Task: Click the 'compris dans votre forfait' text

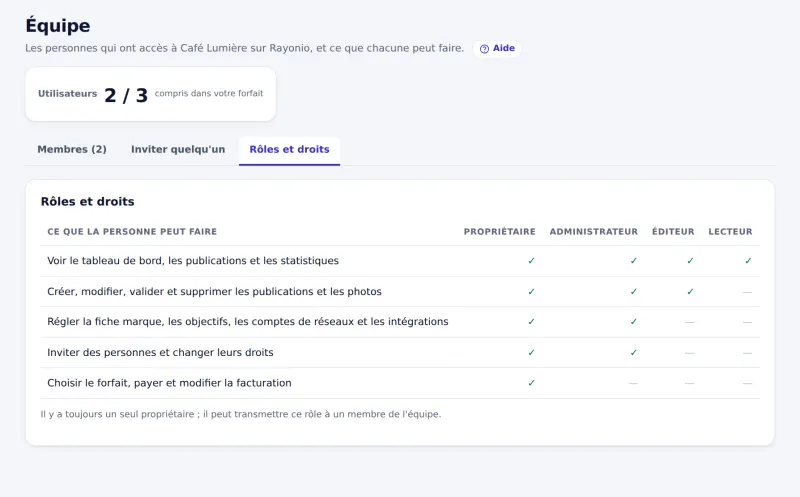Action: pyautogui.click(x=209, y=93)
